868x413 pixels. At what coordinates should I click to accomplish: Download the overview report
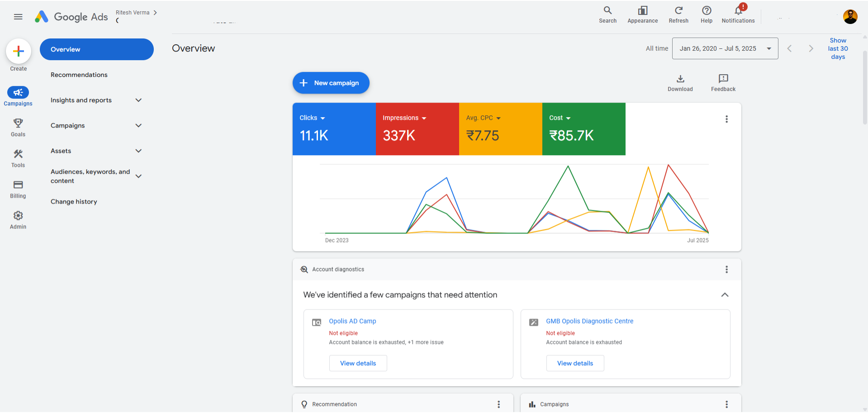pos(680,79)
